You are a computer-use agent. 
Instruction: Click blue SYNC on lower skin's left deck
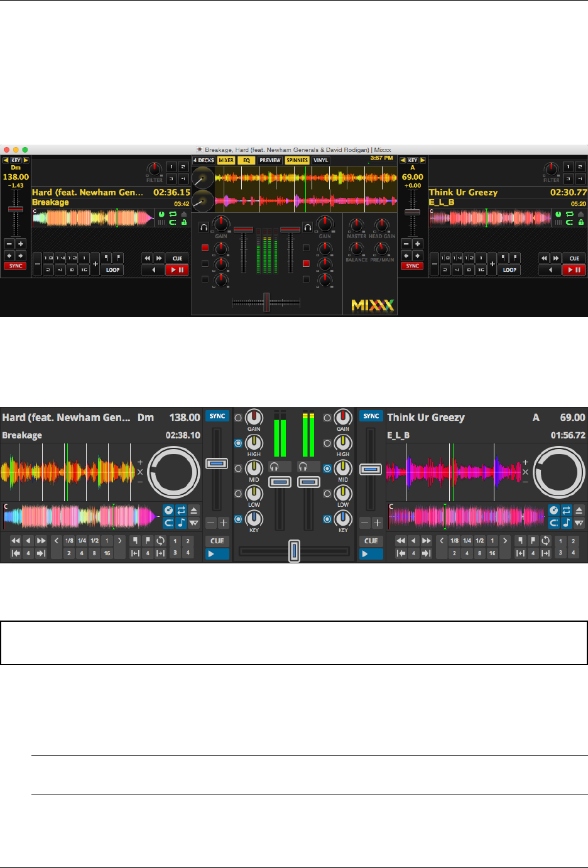(x=217, y=416)
